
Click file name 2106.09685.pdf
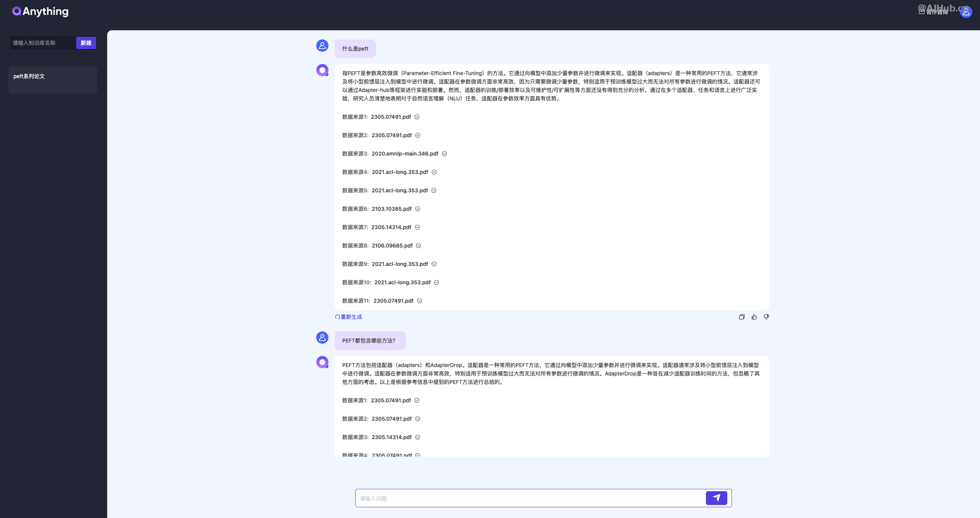(x=392, y=246)
